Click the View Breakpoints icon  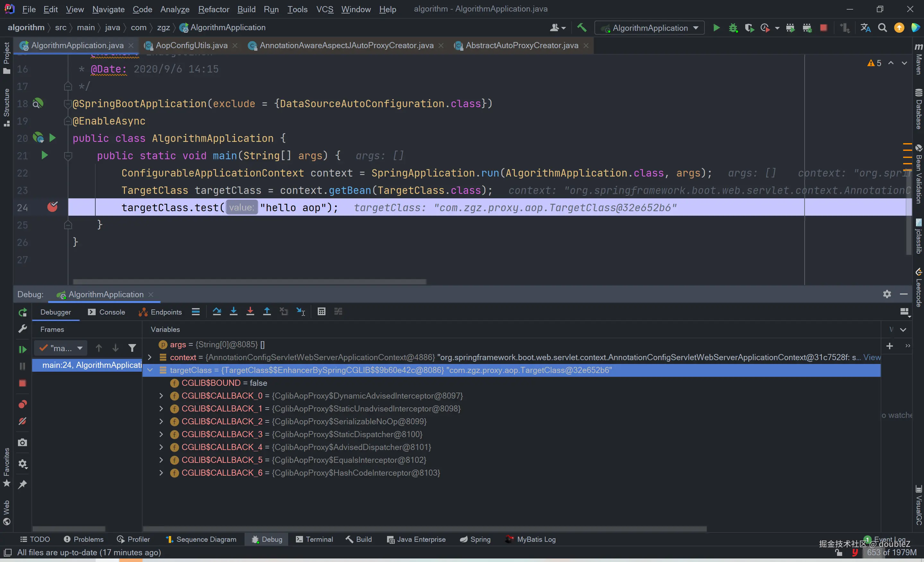[x=22, y=404]
